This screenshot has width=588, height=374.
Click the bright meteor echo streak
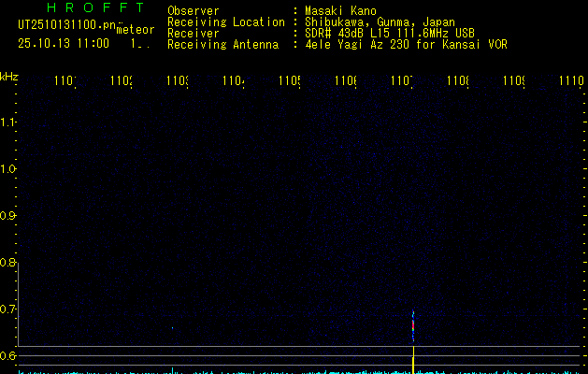413,327
